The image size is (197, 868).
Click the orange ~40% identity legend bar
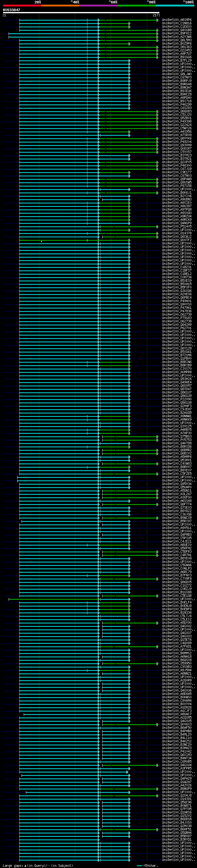click(x=60, y=6)
